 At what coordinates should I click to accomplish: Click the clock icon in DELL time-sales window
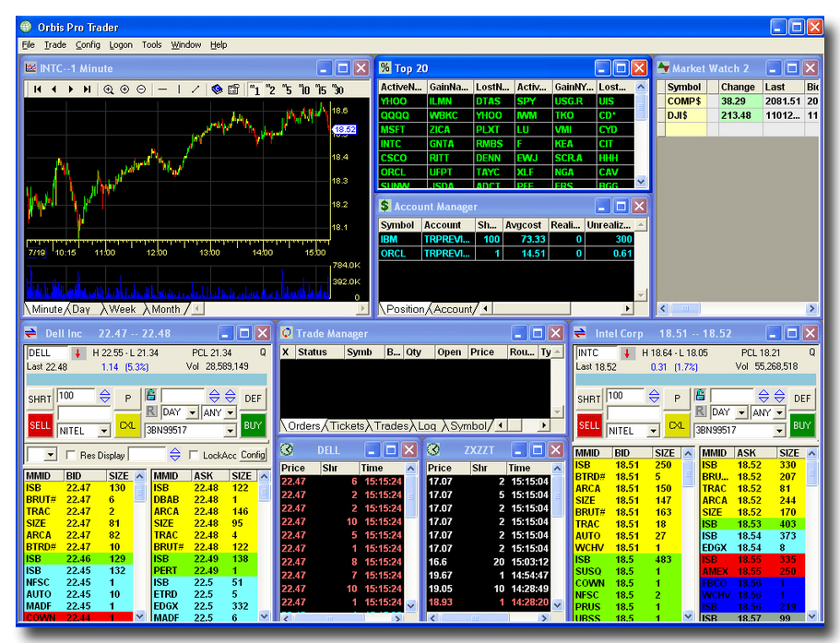click(287, 449)
